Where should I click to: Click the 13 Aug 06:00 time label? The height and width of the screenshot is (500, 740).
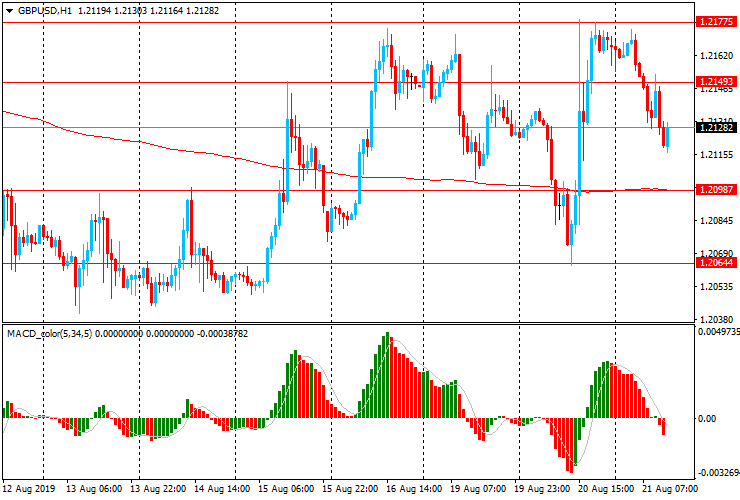click(x=94, y=489)
